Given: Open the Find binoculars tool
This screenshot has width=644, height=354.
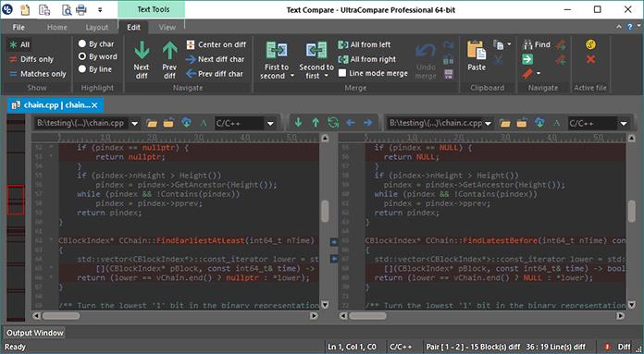Looking at the screenshot, I should 527,44.
